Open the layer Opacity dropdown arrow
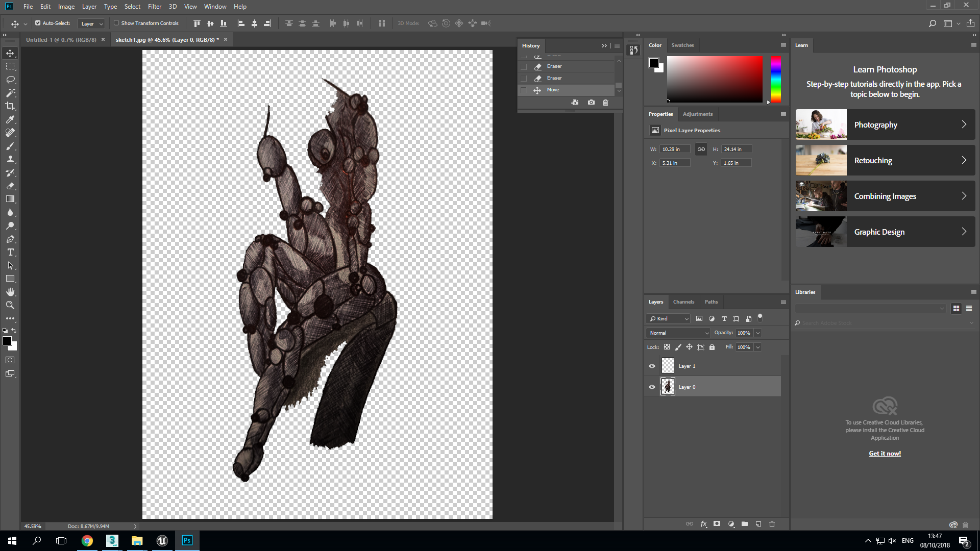 point(758,333)
